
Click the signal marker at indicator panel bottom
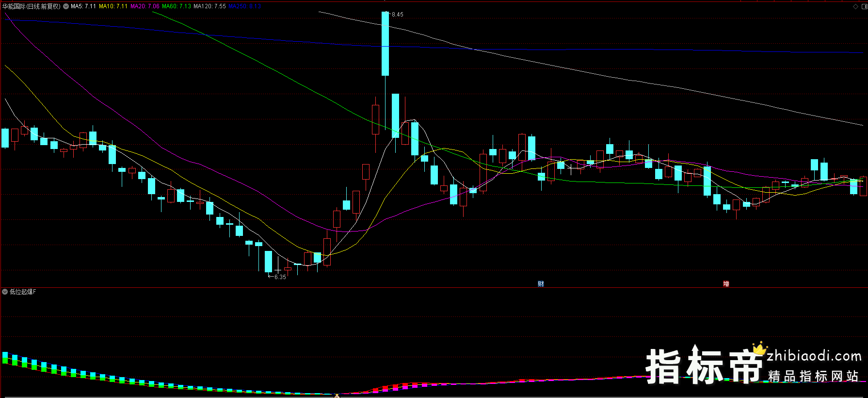[x=337, y=396]
